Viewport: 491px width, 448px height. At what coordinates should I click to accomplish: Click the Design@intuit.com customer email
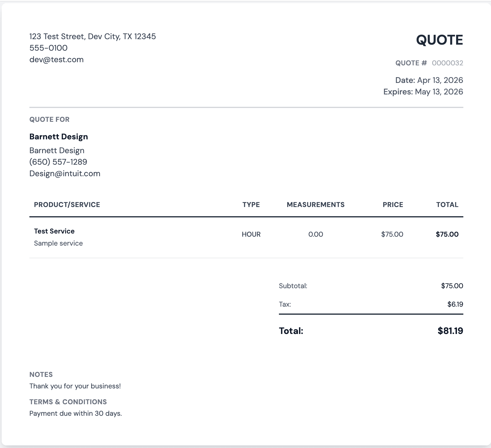coord(65,174)
